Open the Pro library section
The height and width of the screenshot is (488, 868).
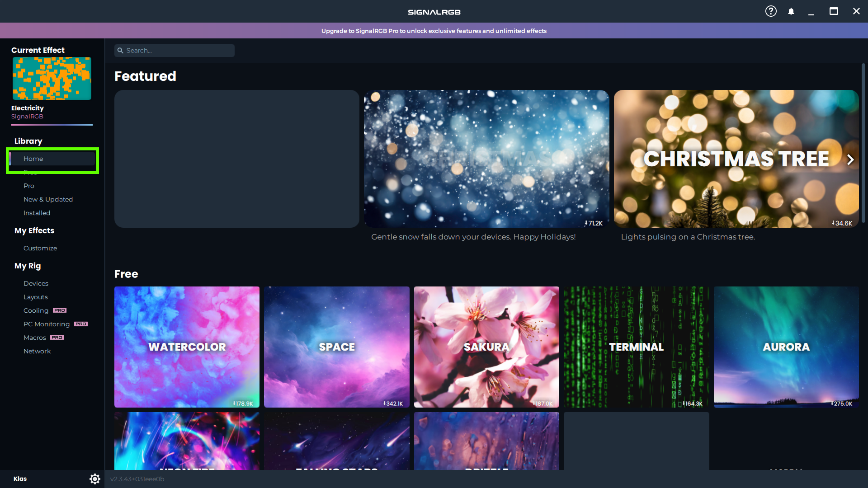(29, 186)
